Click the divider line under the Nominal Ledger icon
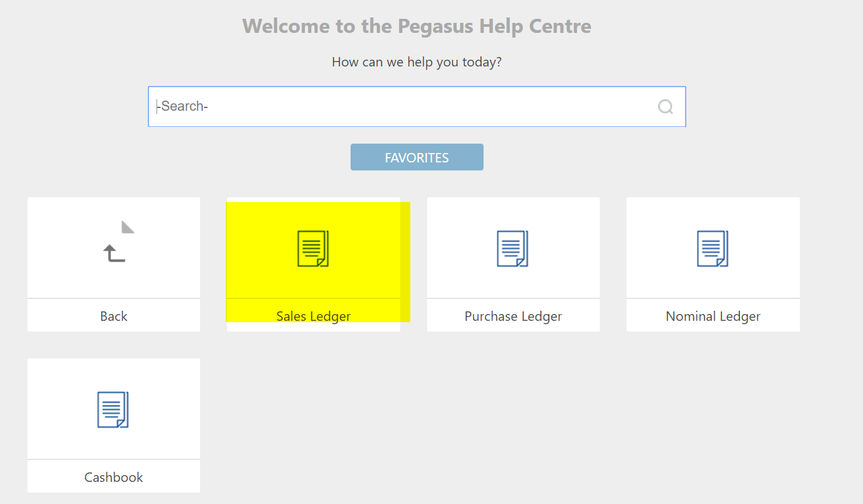Viewport: 863px width, 504px height. pos(713,298)
